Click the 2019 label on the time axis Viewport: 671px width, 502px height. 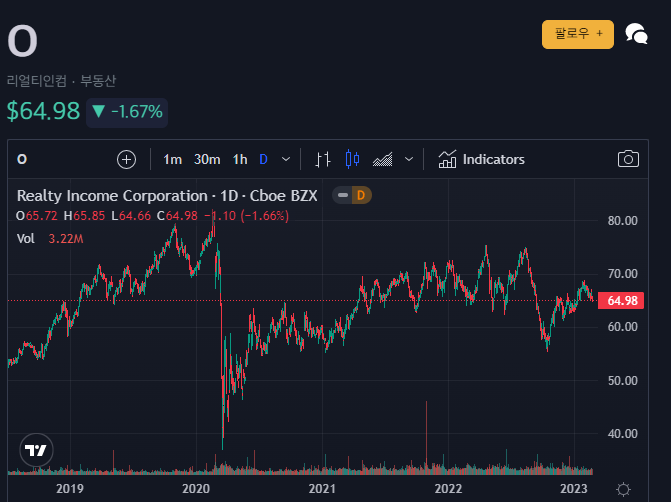[x=70, y=489]
